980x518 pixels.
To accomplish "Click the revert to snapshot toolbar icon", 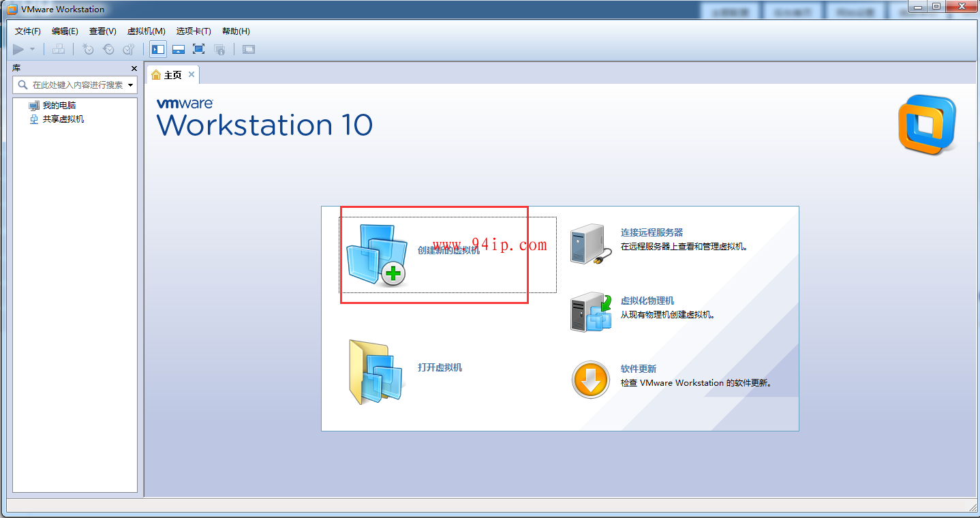I will 108,49.
